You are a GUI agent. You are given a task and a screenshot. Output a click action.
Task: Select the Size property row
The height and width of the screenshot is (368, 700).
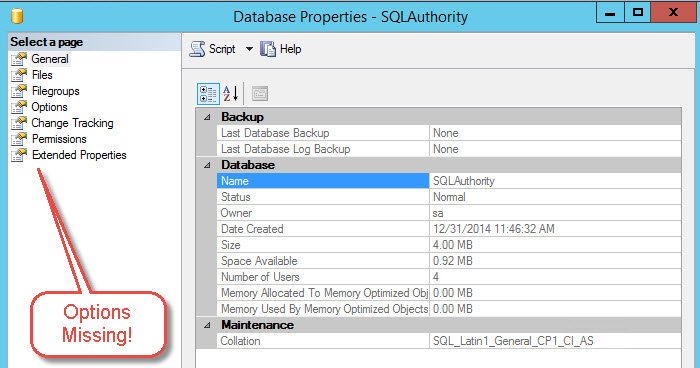click(x=449, y=245)
